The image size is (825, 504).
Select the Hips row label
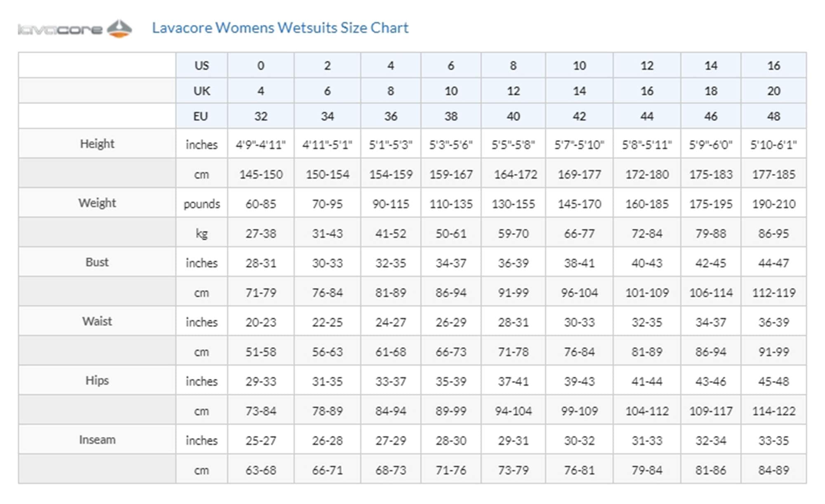(97, 380)
